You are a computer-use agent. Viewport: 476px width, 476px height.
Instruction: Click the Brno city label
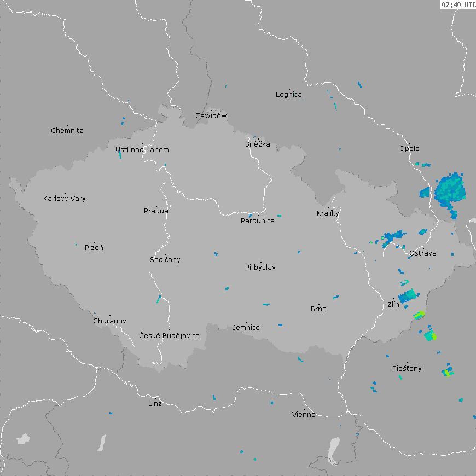(318, 309)
